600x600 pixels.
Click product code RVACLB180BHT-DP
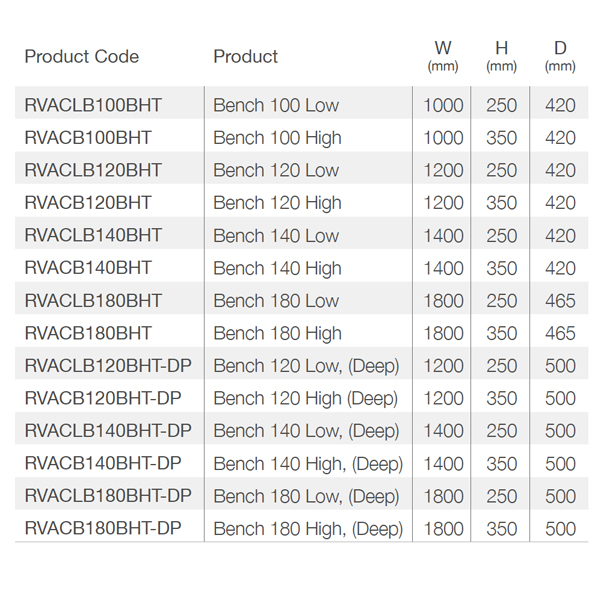[x=108, y=496]
